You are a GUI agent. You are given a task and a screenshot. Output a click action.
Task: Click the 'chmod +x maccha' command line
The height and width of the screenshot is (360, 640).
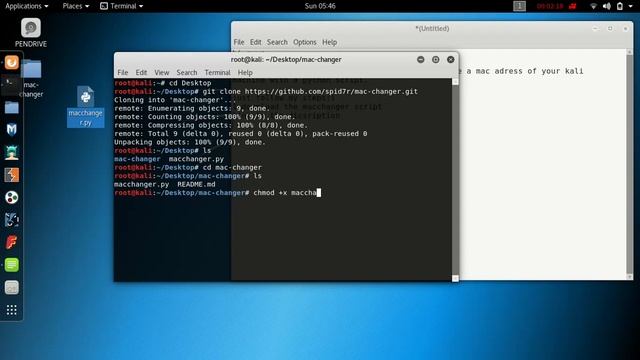point(285,193)
